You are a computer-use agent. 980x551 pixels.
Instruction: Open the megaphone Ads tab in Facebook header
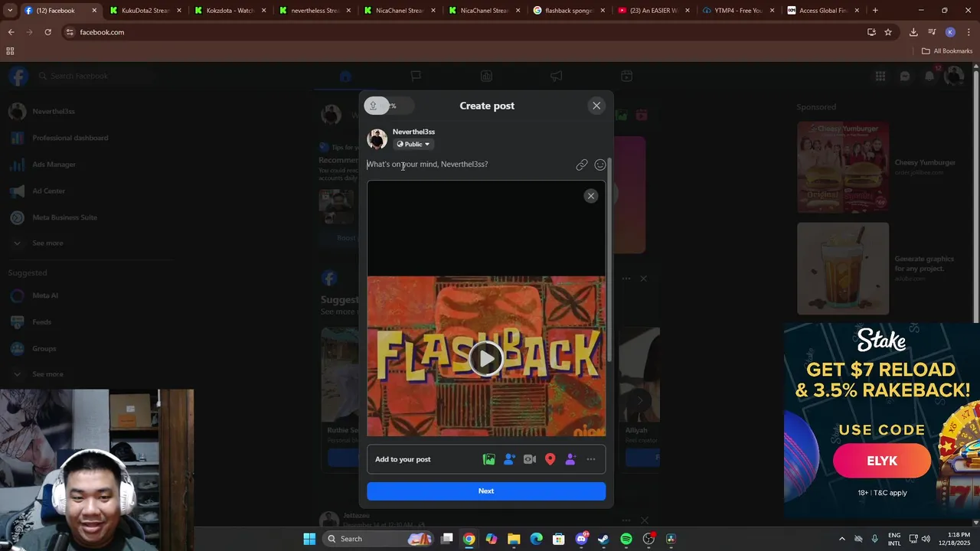coord(557,76)
